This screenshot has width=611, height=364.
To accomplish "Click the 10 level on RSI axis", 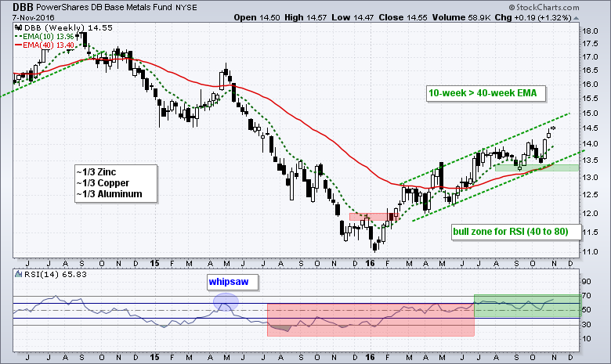I will point(587,338).
